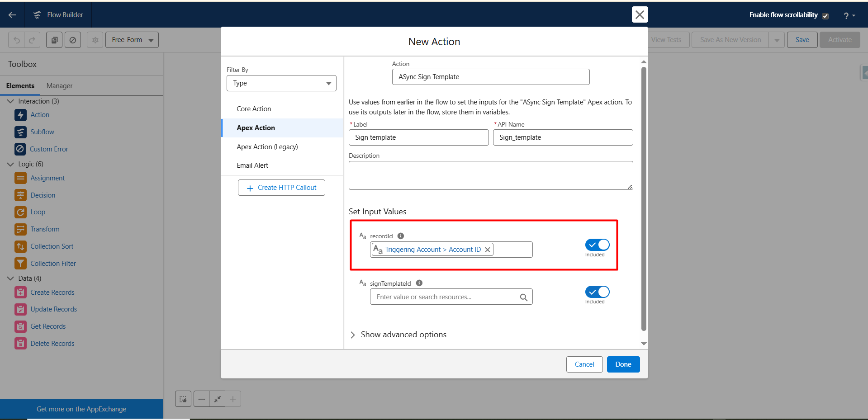Toggle the signTemplateId Included switch

(597, 292)
